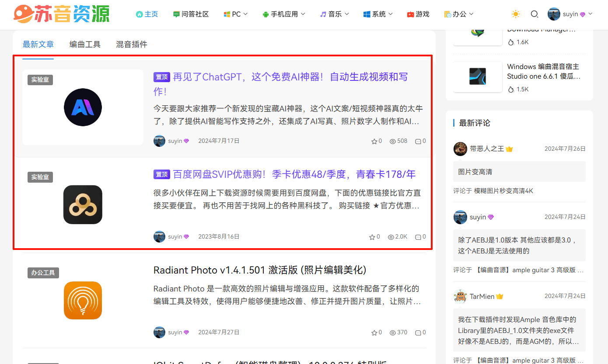Screen dimensions: 608x364
Task: Click the eye views icon showing 370
Action: [x=393, y=333]
